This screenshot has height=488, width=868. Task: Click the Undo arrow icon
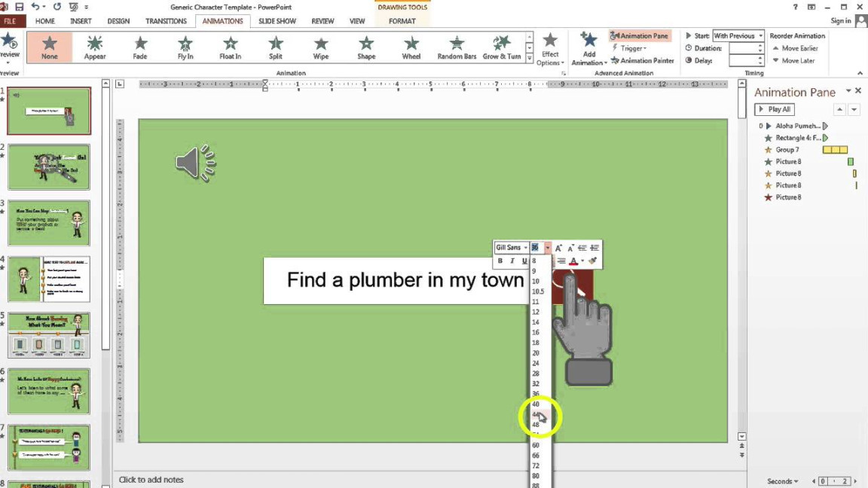click(x=35, y=7)
